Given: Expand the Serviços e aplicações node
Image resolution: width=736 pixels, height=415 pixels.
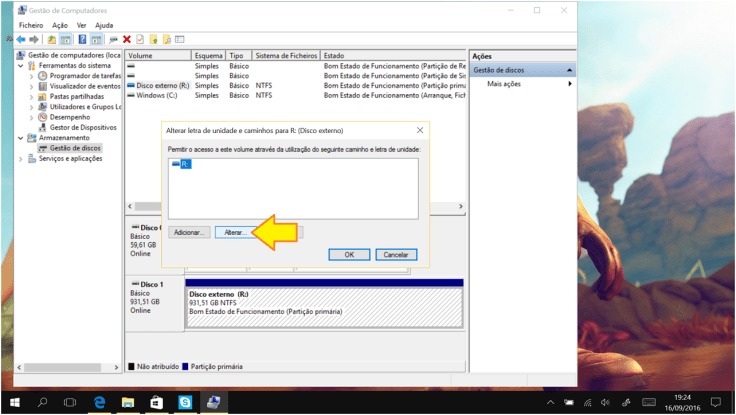Looking at the screenshot, I should tap(22, 158).
